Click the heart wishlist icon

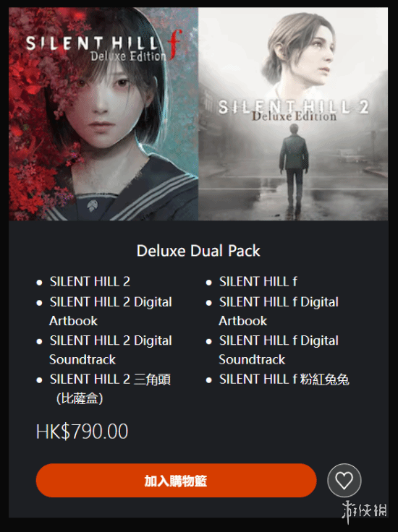click(x=344, y=481)
